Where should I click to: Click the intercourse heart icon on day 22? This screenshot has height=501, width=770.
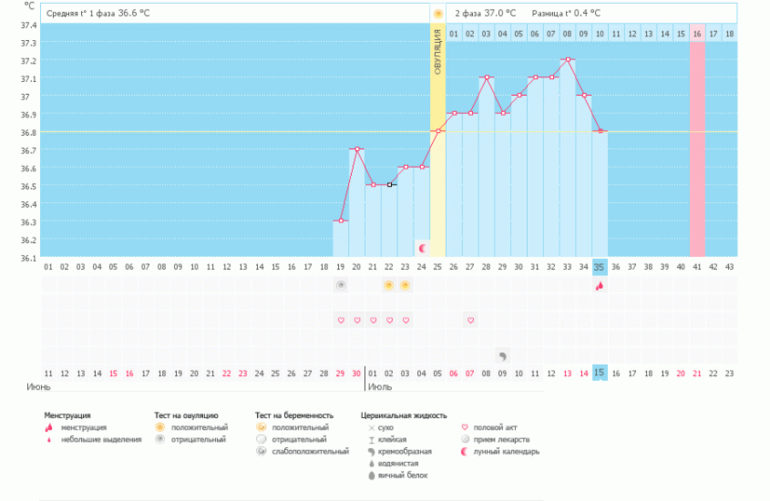click(x=389, y=320)
